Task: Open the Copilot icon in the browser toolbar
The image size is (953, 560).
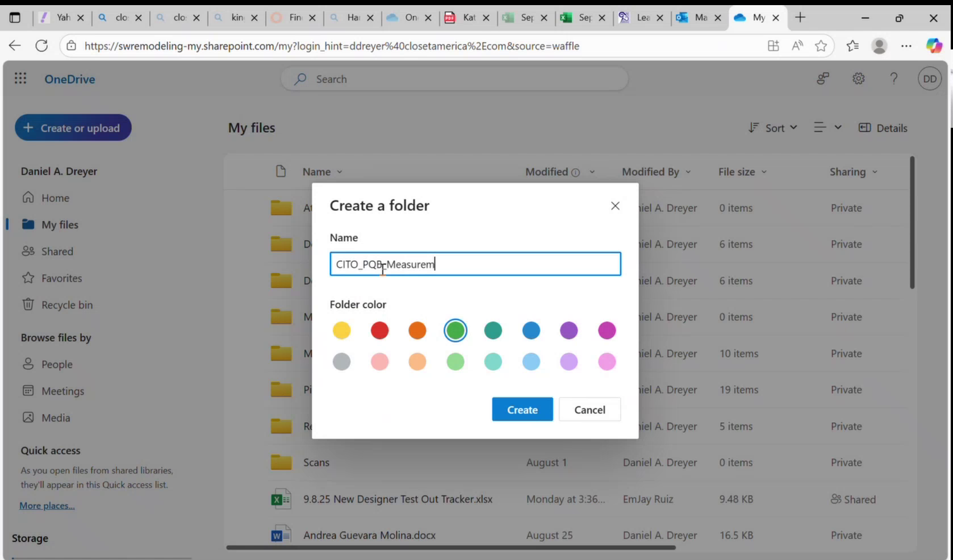Action: 934,45
